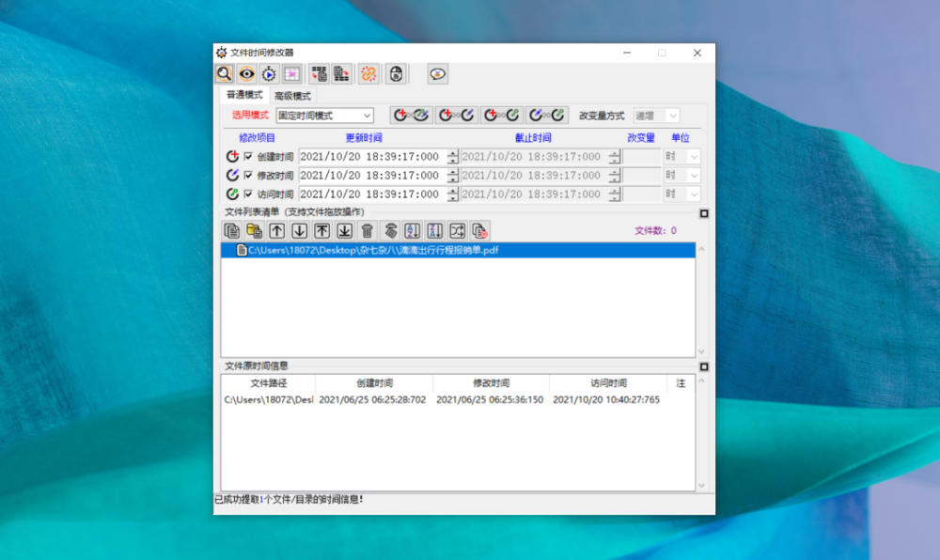Switch to the 高级模式 tab
The height and width of the screenshot is (560, 940).
(x=292, y=96)
